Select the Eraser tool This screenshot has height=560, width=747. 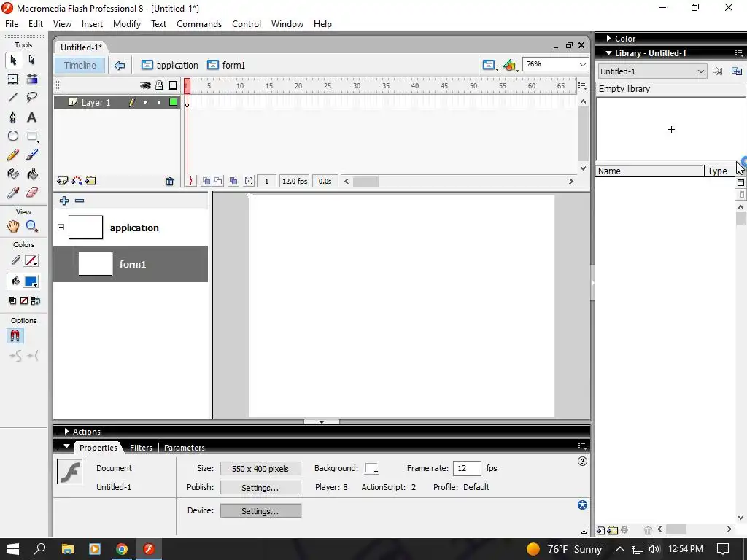coord(32,192)
